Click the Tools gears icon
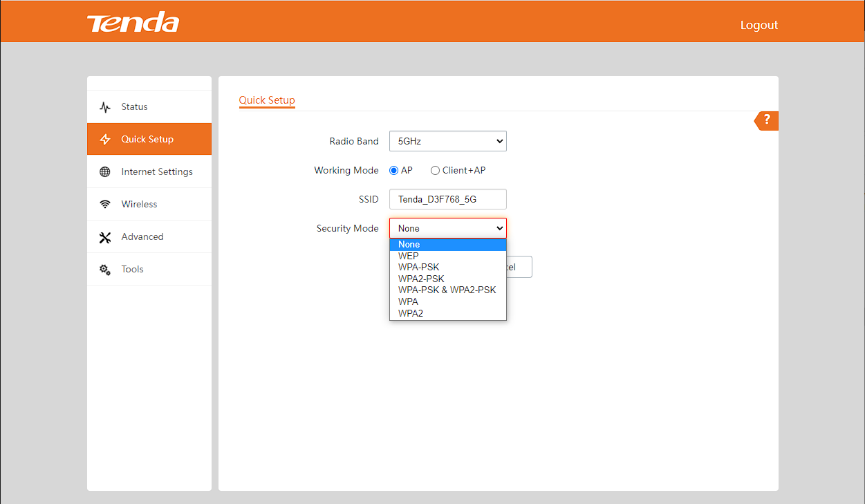 click(x=105, y=270)
